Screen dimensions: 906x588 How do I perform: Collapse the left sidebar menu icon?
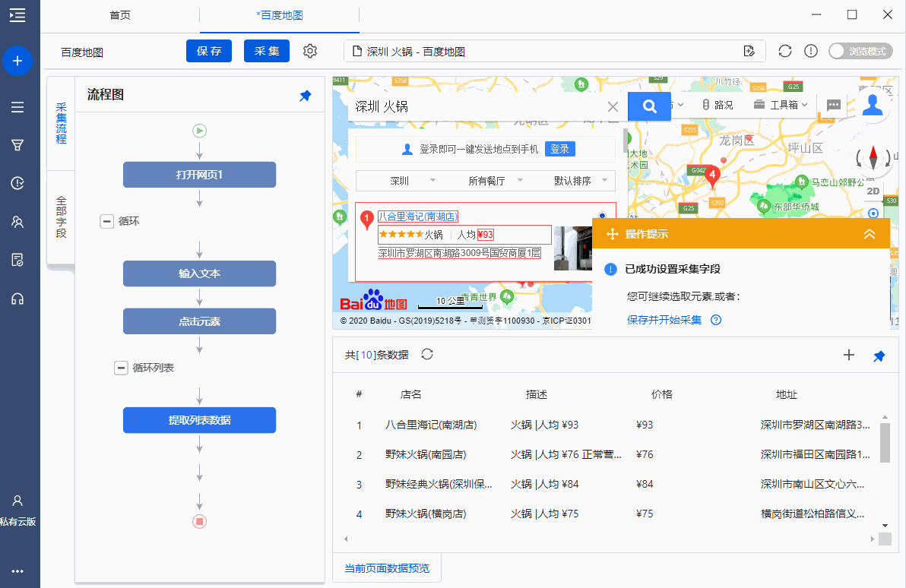pos(17,15)
